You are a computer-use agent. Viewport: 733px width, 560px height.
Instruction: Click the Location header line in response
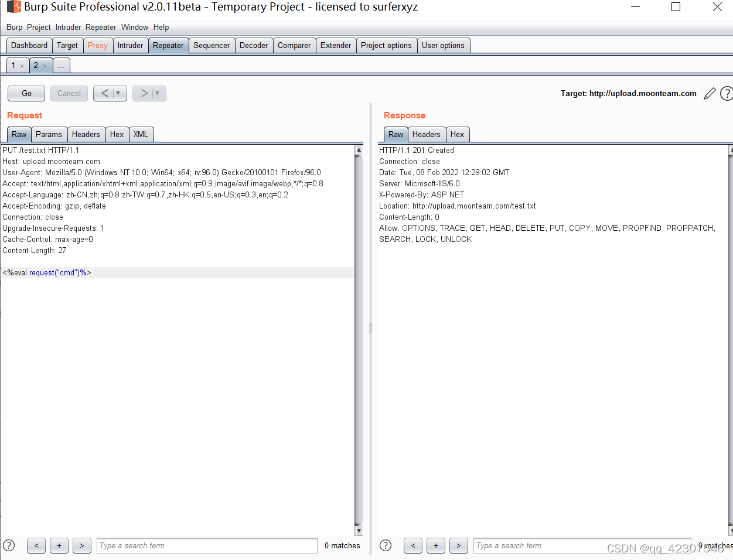pos(458,206)
